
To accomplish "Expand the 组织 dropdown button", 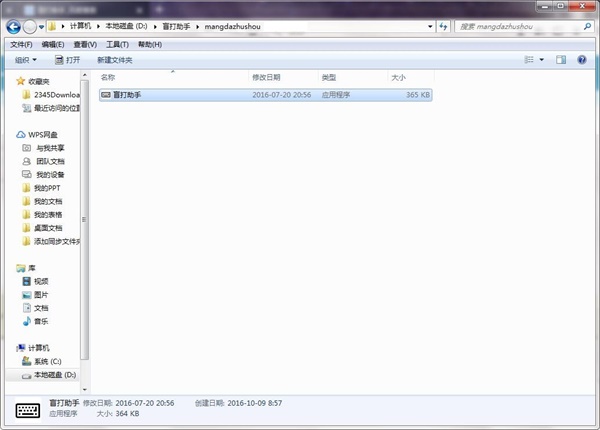I will point(26,60).
